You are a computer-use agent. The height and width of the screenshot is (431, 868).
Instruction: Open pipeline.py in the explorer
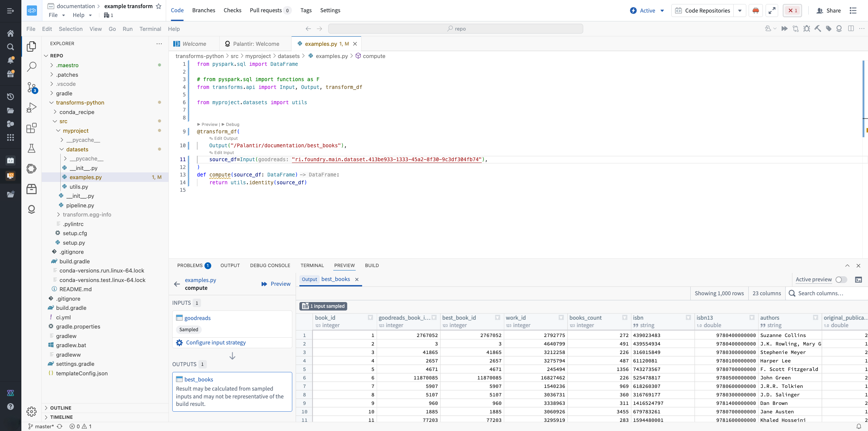tap(80, 205)
